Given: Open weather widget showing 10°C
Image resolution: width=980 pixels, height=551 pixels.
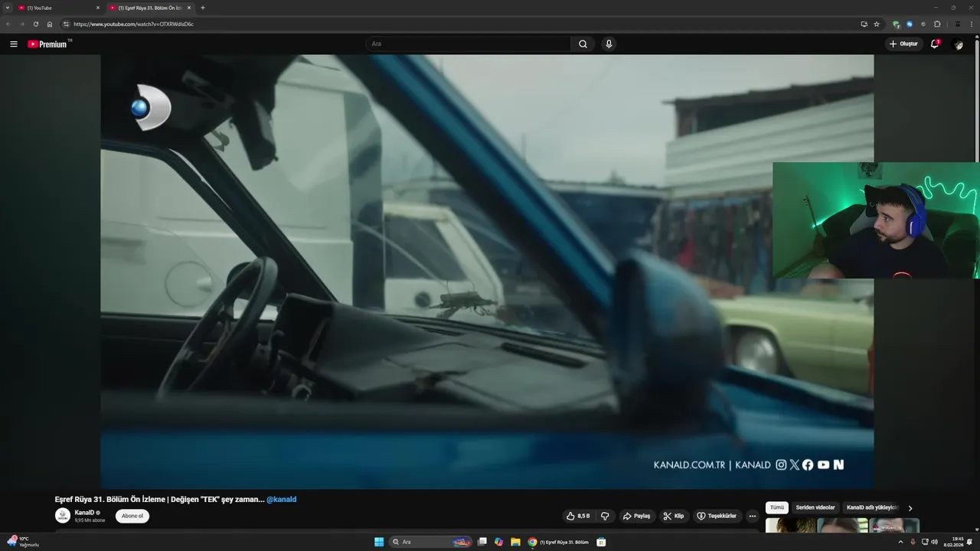Looking at the screenshot, I should coord(23,542).
